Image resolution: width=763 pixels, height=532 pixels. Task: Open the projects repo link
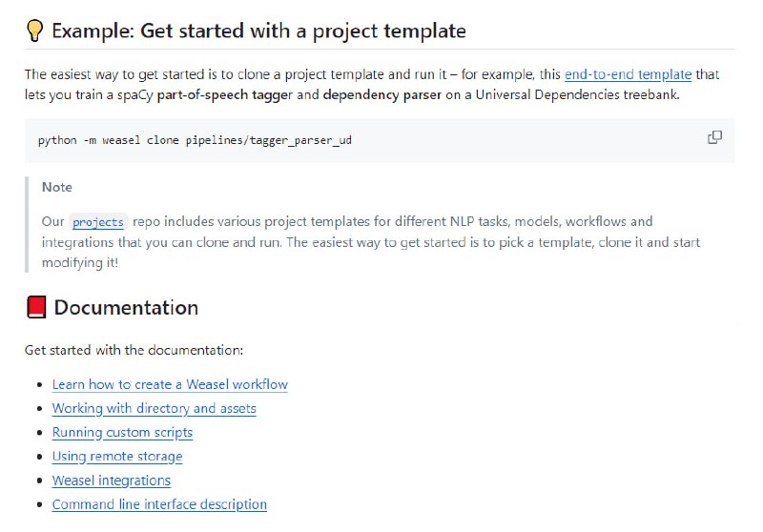coord(98,222)
